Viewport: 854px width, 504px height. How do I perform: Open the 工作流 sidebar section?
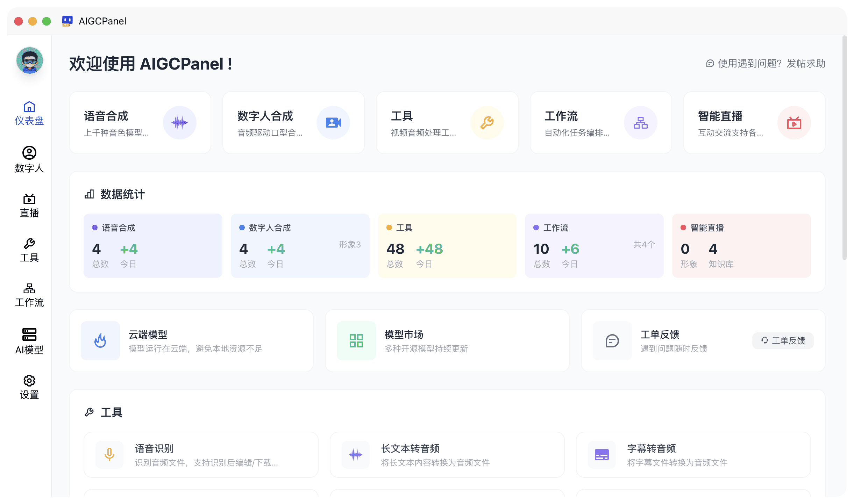click(x=29, y=295)
